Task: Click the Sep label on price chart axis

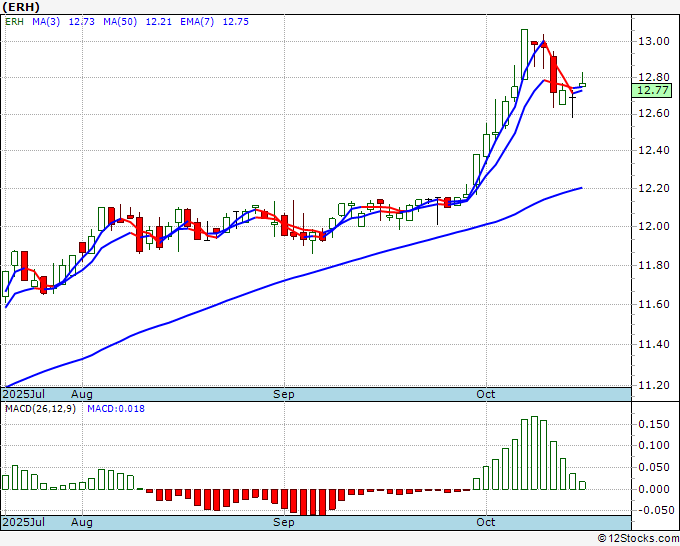Action: pos(284,394)
